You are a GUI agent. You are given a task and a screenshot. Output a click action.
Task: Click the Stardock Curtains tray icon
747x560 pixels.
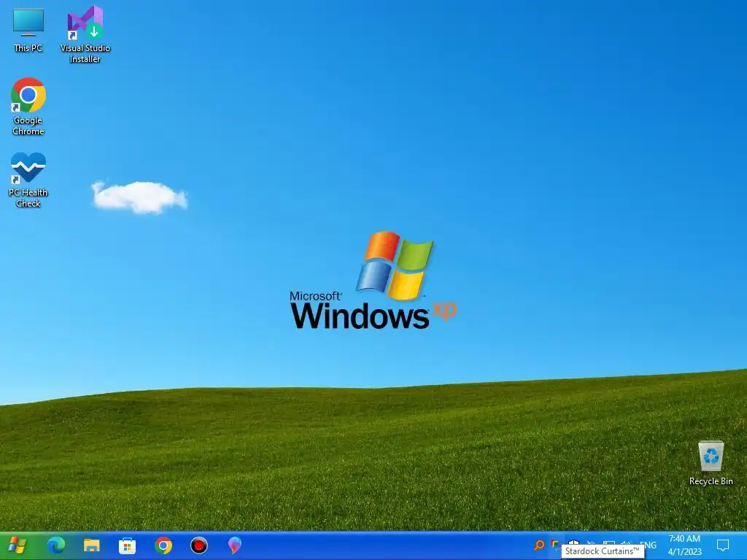(555, 543)
